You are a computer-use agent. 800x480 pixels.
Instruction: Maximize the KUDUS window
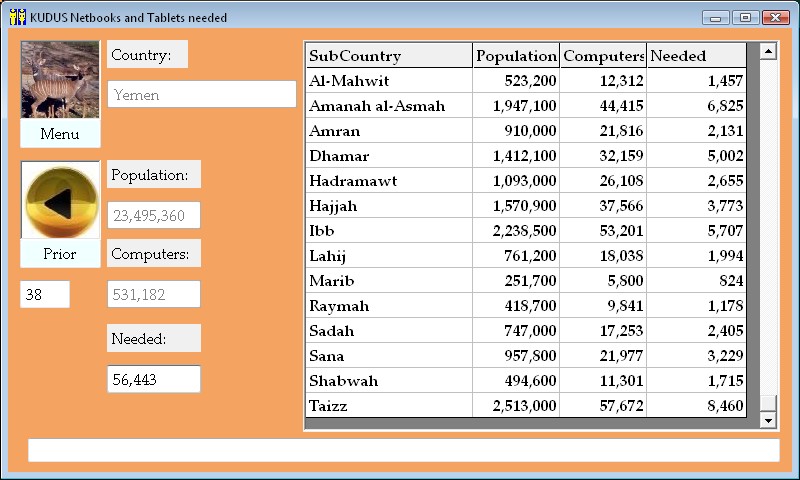[x=745, y=17]
